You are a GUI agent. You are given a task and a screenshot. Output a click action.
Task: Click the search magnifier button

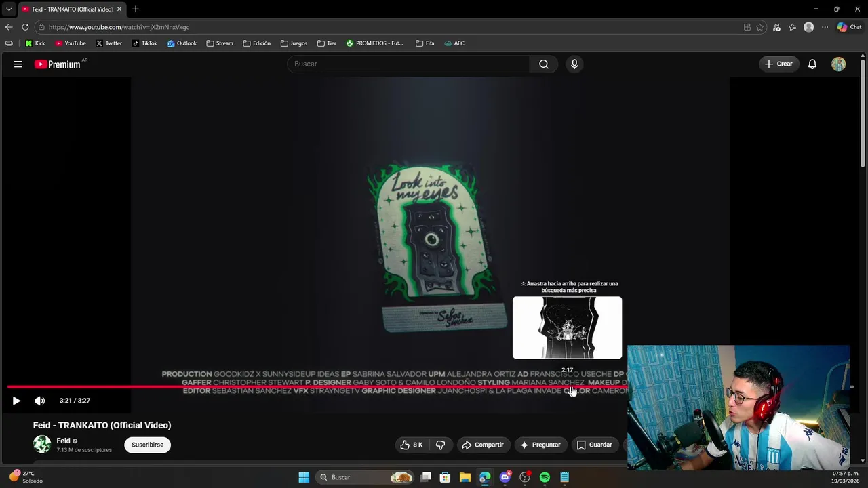pos(544,64)
